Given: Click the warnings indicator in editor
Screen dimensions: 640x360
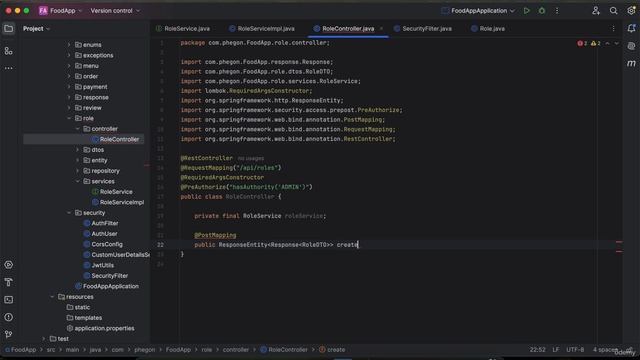Looking at the screenshot, I should (x=596, y=43).
